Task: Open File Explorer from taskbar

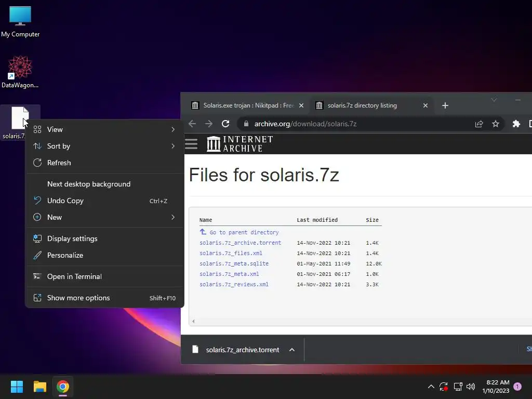Action: pyautogui.click(x=39, y=387)
